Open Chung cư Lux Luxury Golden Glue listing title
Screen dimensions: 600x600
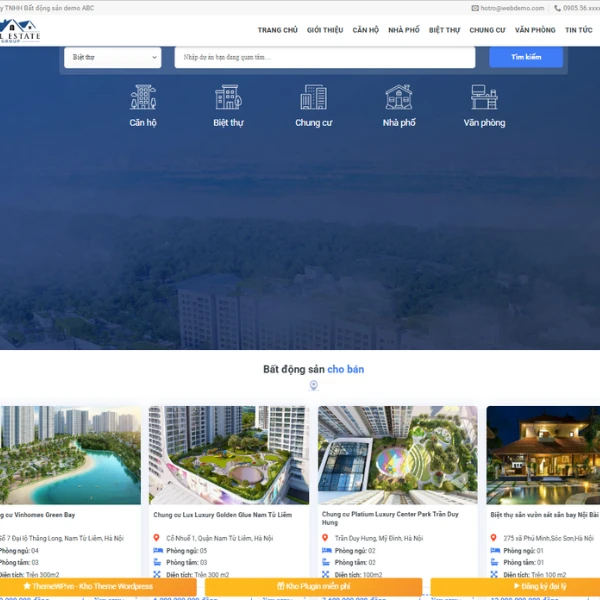point(222,515)
